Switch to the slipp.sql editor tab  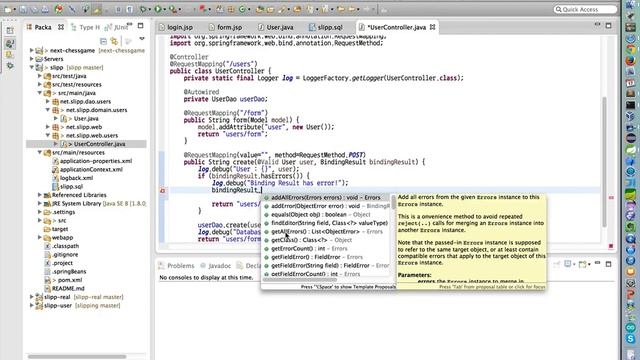pyautogui.click(x=326, y=27)
